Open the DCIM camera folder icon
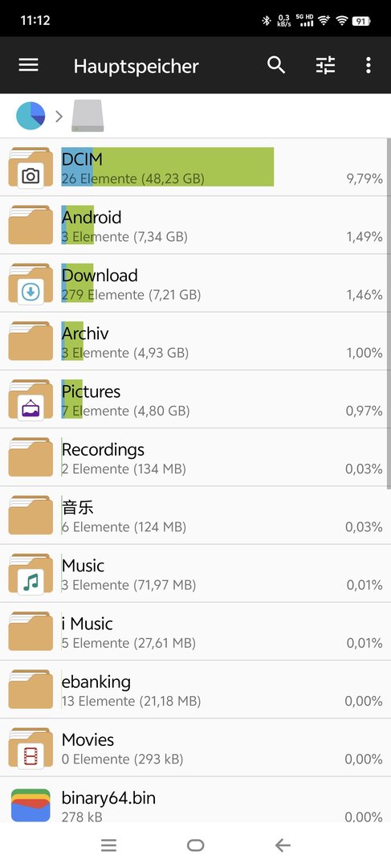This screenshot has width=391, height=868. pyautogui.click(x=31, y=167)
